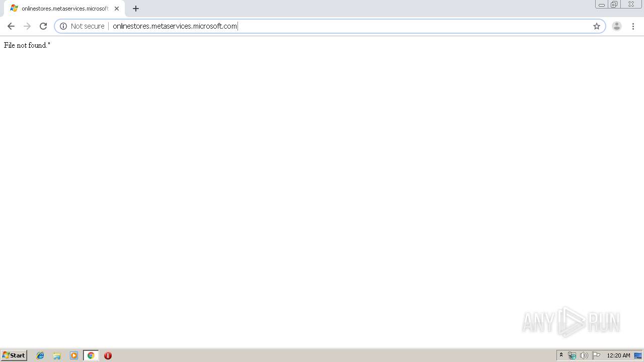Bookmark this page with the star
644x362 pixels.
pyautogui.click(x=597, y=26)
